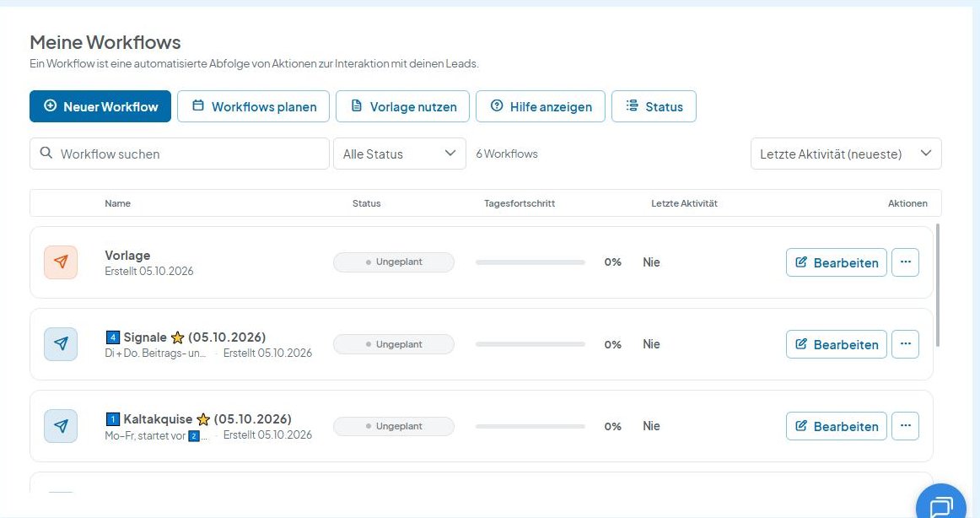The image size is (980, 518).
Task: Click the pencil icon in Vorlage's Bearbeiten
Action: [800, 262]
